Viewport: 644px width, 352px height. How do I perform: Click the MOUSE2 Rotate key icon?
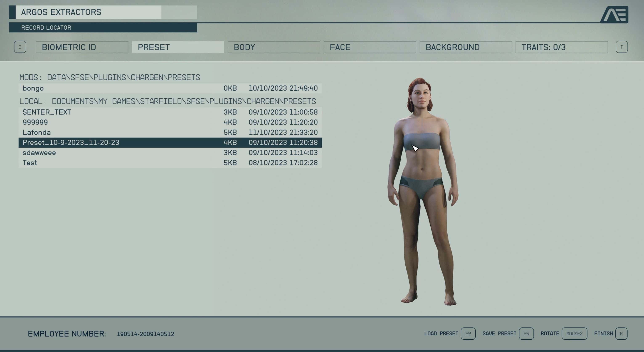coord(574,333)
